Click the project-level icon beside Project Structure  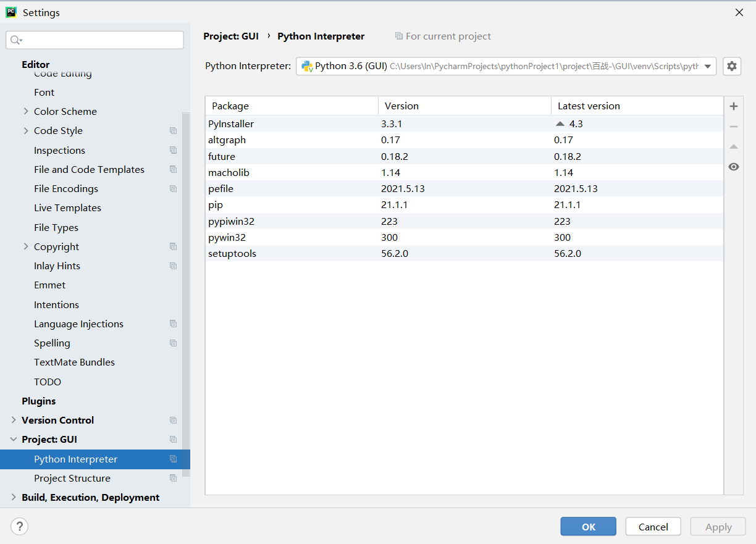click(x=173, y=478)
